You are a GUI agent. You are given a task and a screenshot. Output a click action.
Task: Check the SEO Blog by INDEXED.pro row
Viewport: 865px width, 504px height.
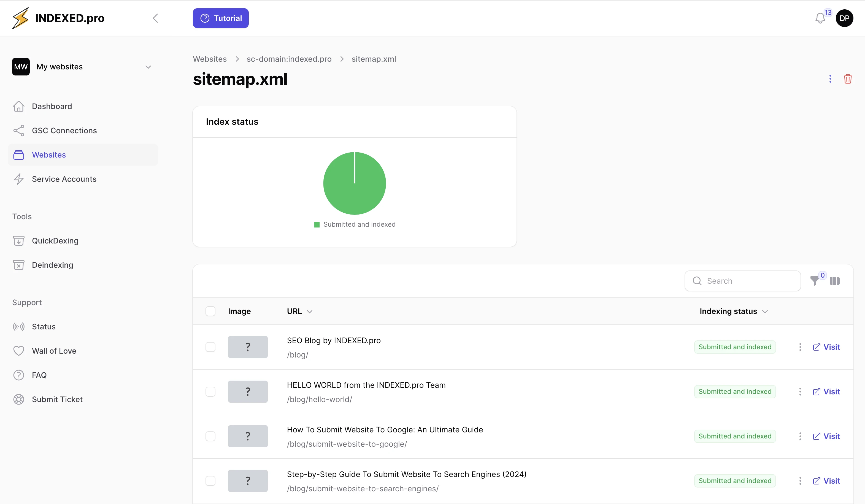click(210, 347)
